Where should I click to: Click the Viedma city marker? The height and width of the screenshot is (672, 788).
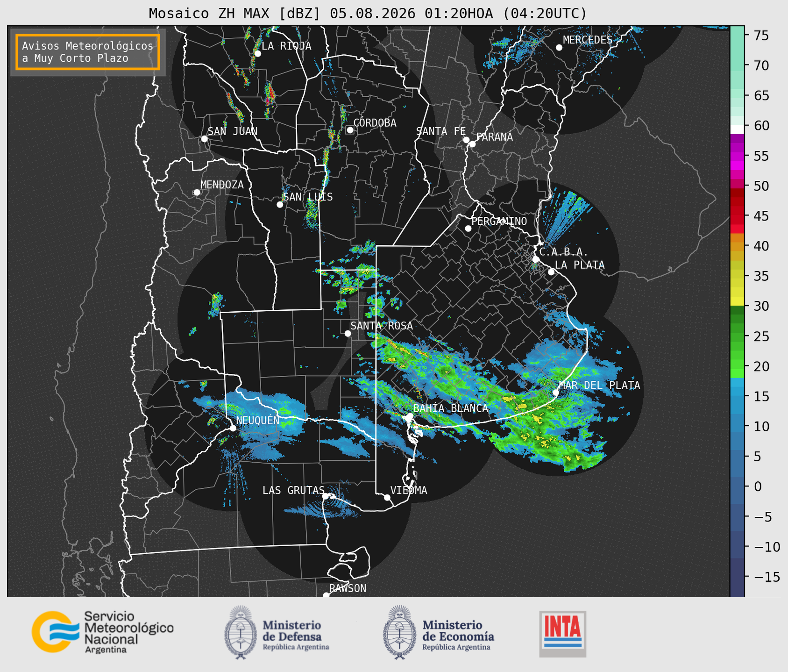pos(387,497)
